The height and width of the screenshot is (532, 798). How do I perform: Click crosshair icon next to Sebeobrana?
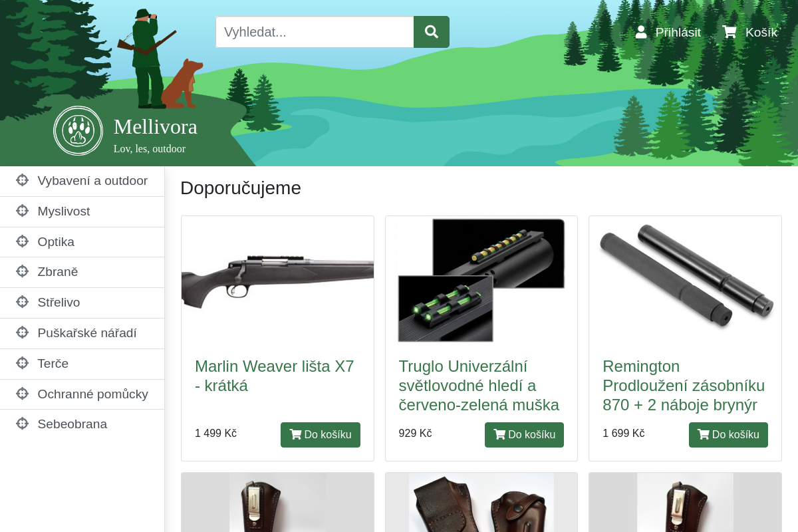[x=22, y=424]
